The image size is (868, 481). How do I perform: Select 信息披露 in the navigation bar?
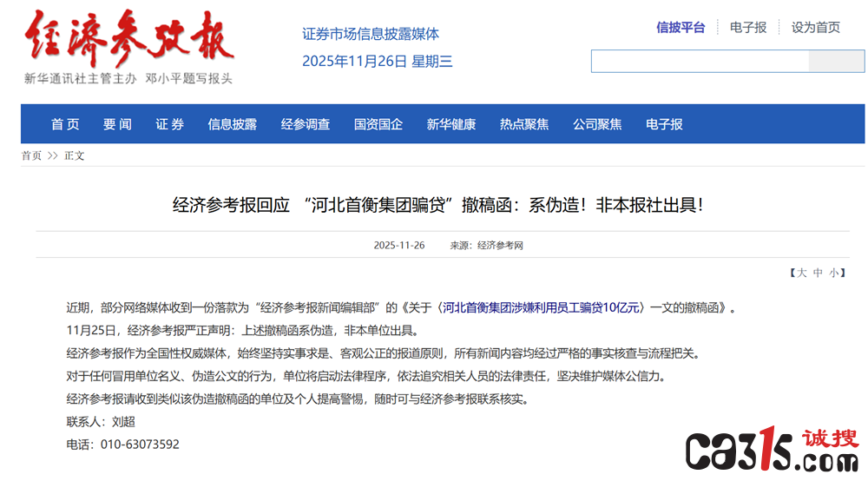click(x=233, y=124)
